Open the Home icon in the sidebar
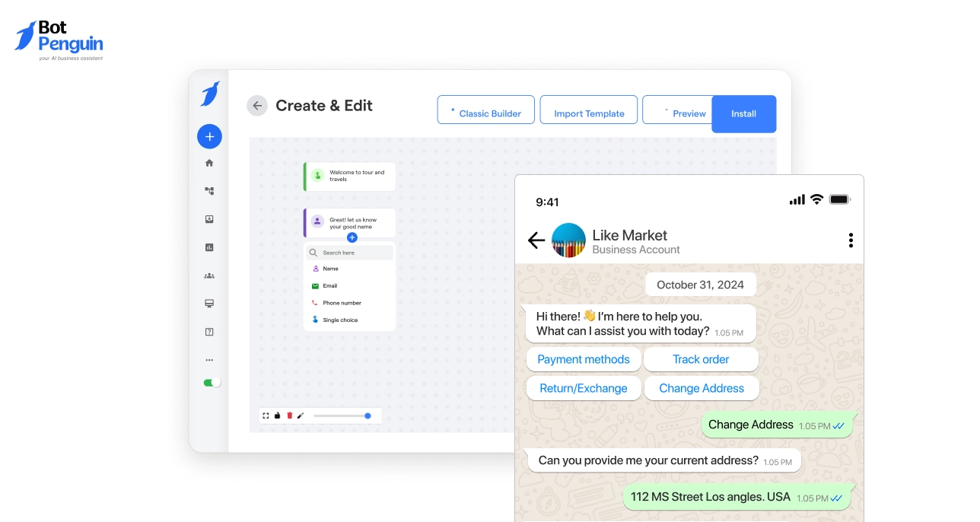 coord(209,162)
